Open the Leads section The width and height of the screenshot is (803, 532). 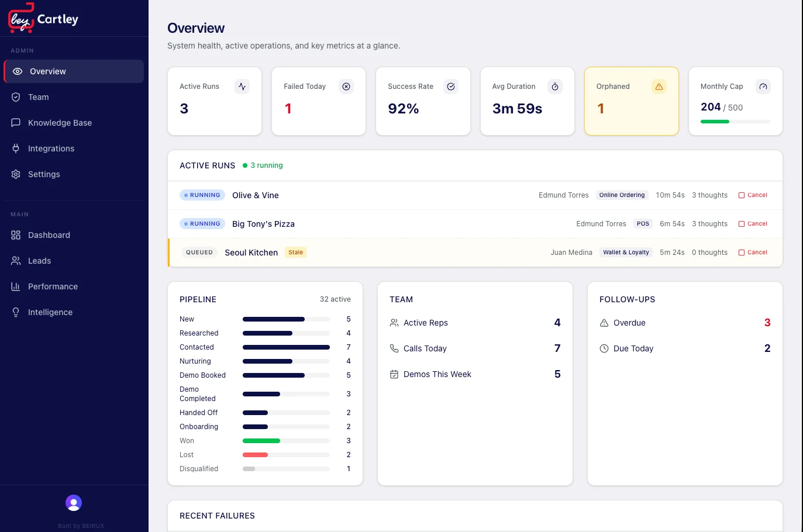[x=74, y=261]
